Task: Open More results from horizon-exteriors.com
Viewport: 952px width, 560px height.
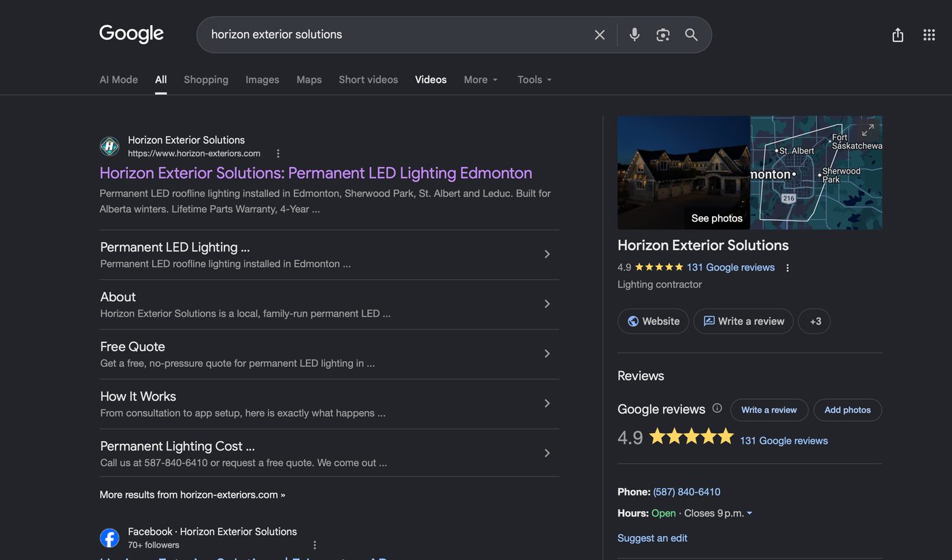Action: coord(192,495)
